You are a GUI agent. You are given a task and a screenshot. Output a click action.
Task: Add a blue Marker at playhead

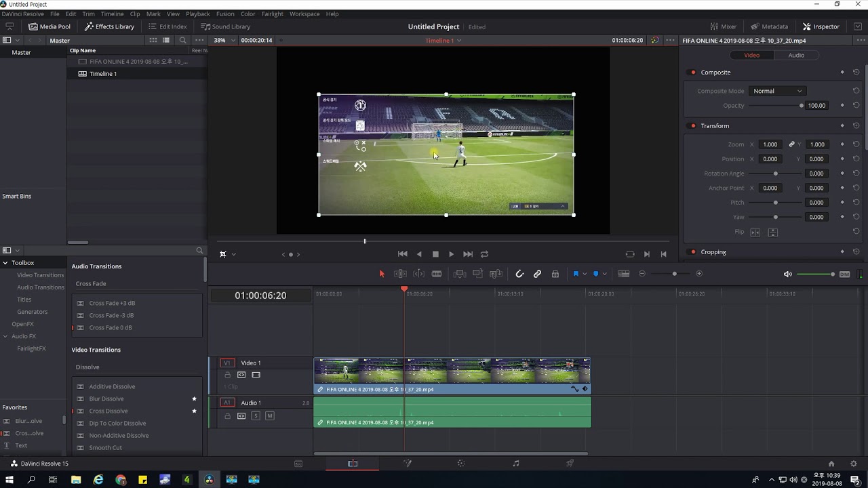point(596,274)
